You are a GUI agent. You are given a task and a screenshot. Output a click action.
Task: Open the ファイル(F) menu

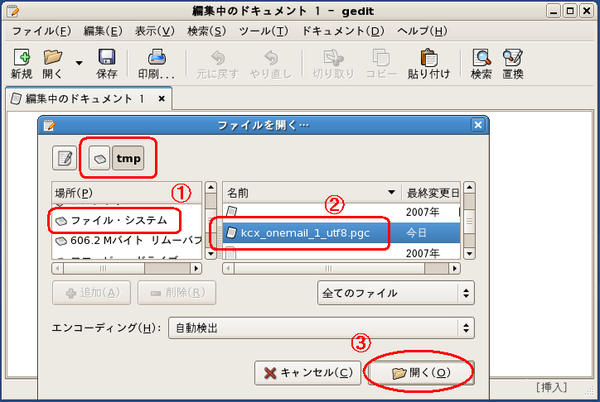click(x=41, y=31)
